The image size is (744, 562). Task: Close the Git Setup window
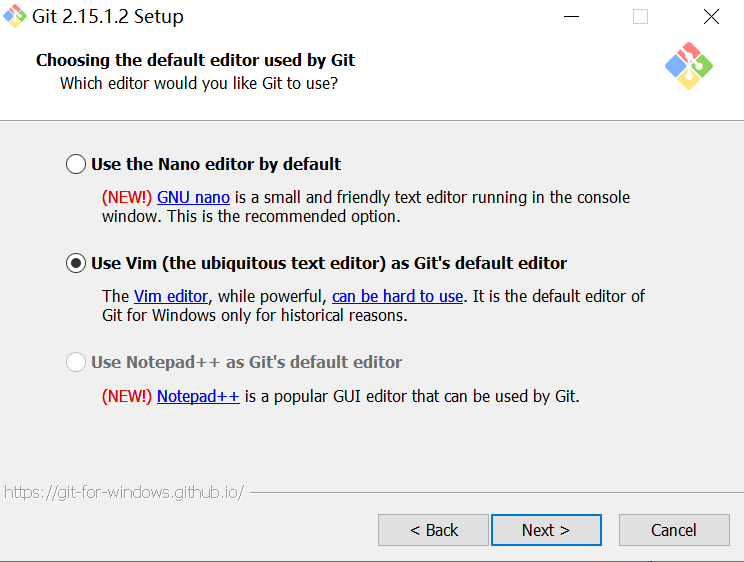711,17
